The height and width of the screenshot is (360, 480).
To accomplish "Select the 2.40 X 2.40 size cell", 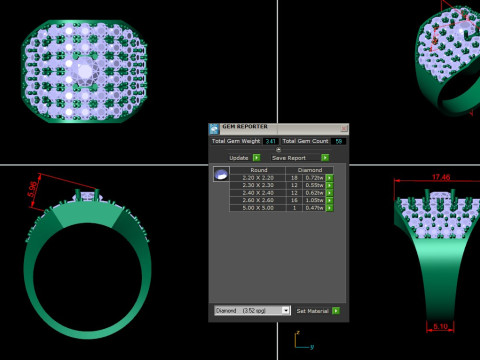I will pos(258,193).
